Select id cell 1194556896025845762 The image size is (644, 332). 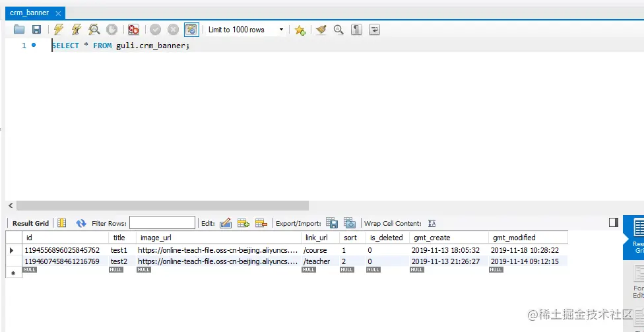point(65,250)
